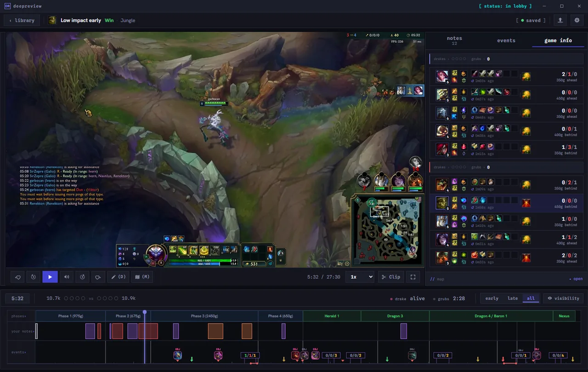Open settings gear in the header
The width and height of the screenshot is (588, 372).
(x=577, y=20)
